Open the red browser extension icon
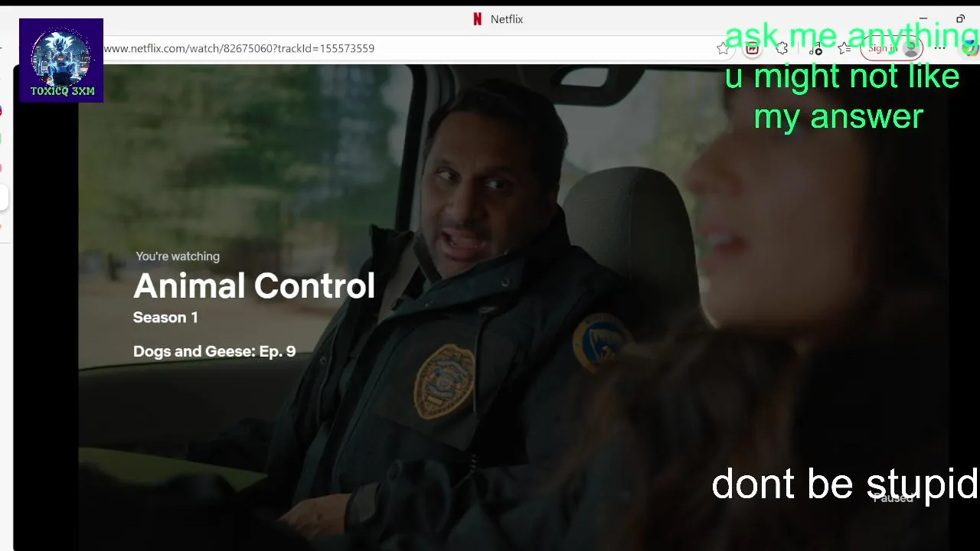 click(753, 48)
